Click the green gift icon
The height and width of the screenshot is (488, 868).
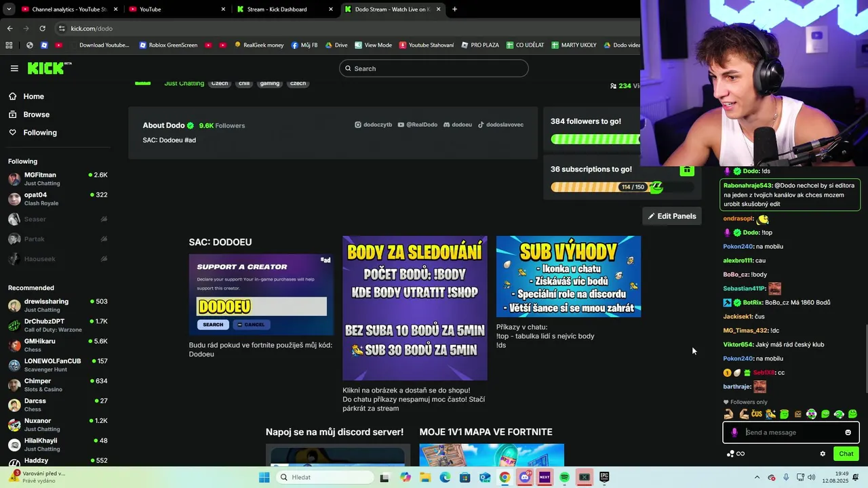pyautogui.click(x=687, y=170)
